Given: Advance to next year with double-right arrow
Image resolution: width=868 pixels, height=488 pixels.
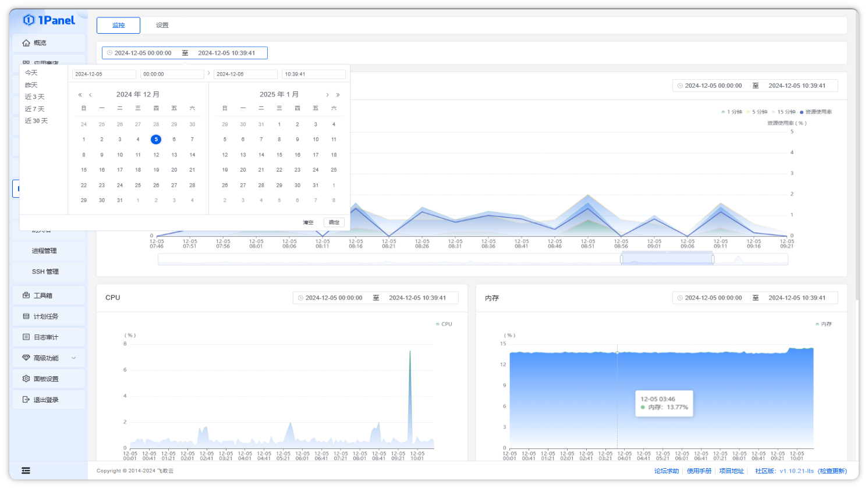Looking at the screenshot, I should point(338,95).
